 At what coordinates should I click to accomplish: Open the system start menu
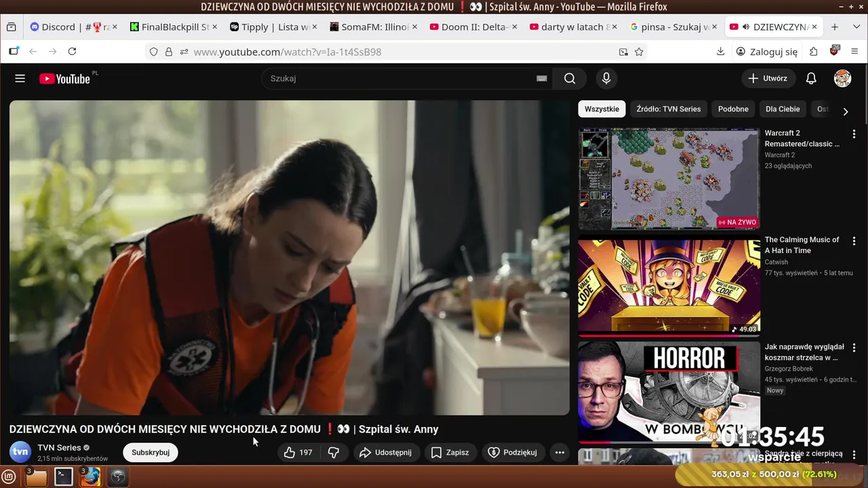tap(9, 477)
